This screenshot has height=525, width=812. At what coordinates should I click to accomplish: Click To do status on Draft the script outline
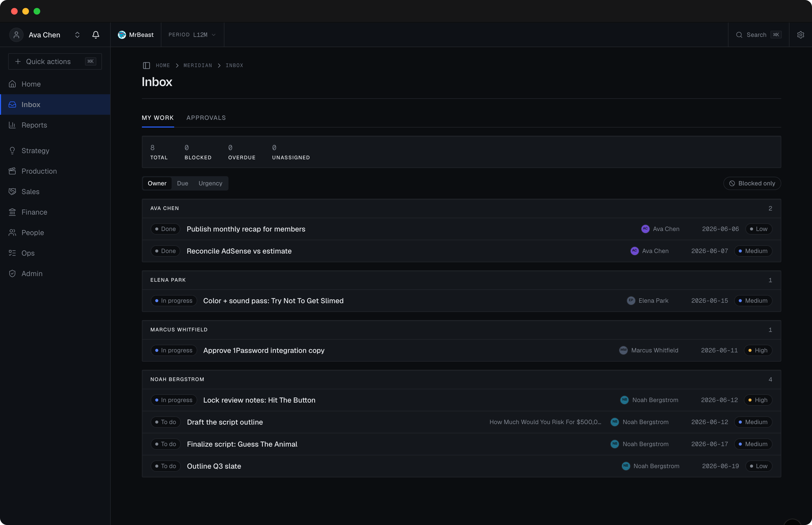(165, 422)
